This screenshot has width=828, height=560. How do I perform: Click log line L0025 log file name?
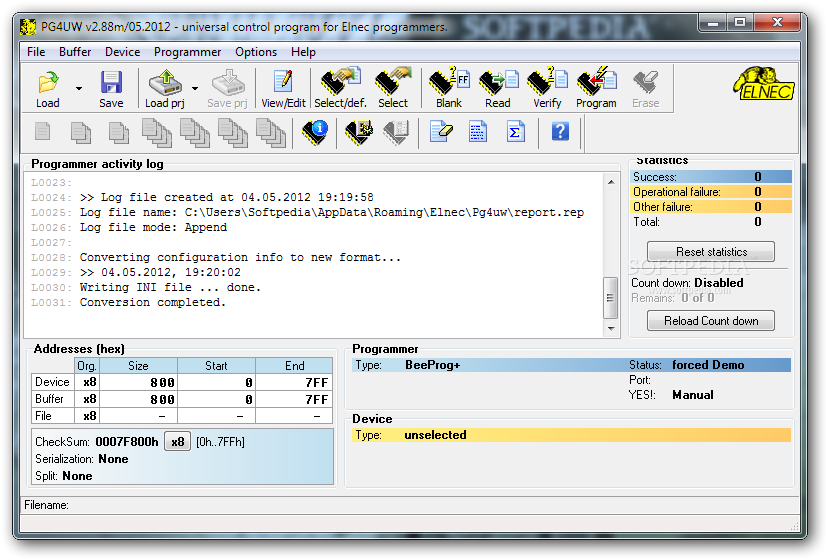(307, 212)
